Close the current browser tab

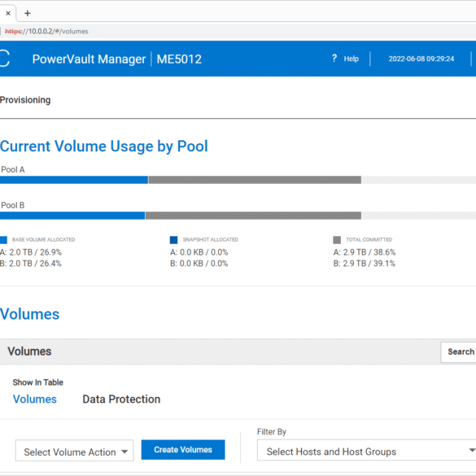8,13
